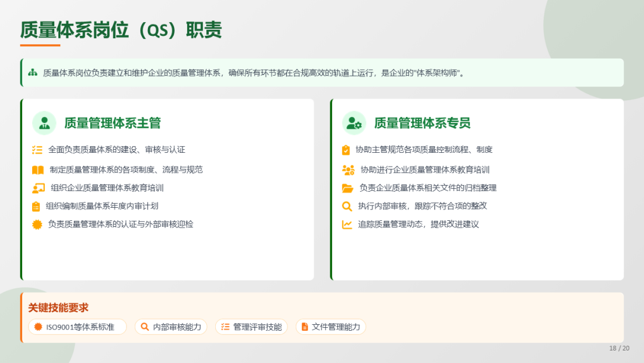Click the user-gear icon beside 质量管理体系专员
Image resolution: width=644 pixels, height=363 pixels.
(x=354, y=123)
